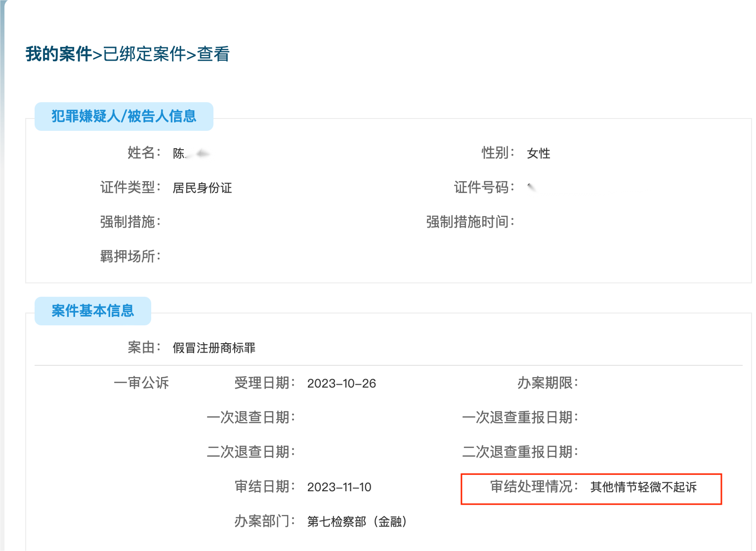Click the 一审公诉 stage label
This screenshot has height=551, width=756.
click(x=141, y=383)
